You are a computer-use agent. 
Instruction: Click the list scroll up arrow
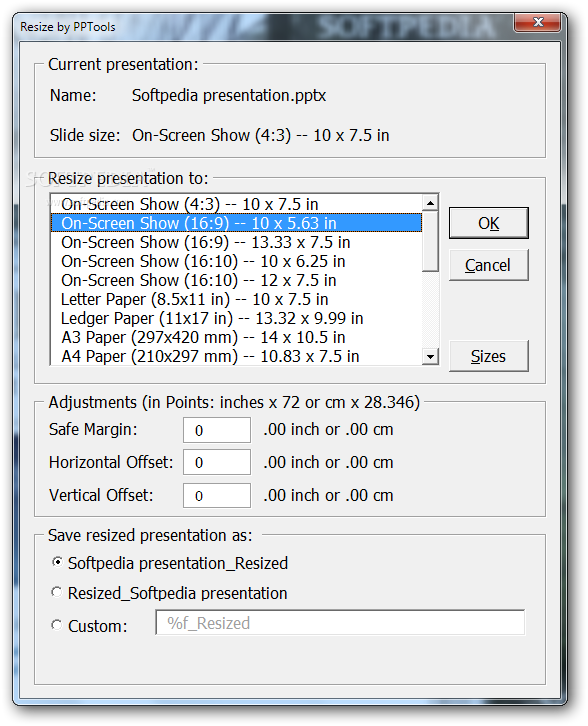tap(431, 203)
